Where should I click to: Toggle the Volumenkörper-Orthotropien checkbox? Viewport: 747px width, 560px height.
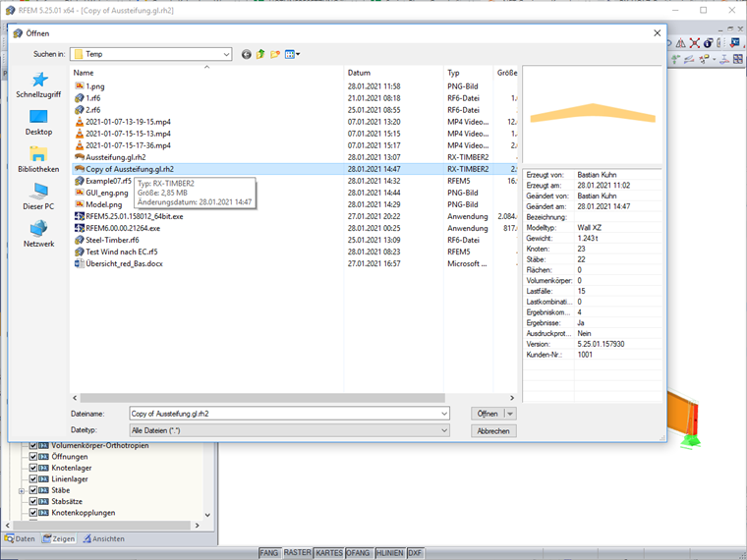(33, 446)
